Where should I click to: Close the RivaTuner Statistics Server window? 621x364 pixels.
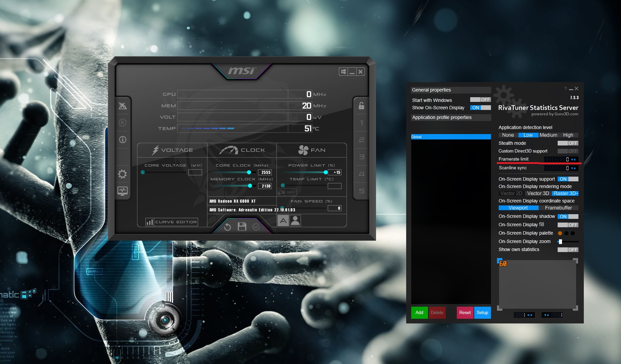click(576, 88)
